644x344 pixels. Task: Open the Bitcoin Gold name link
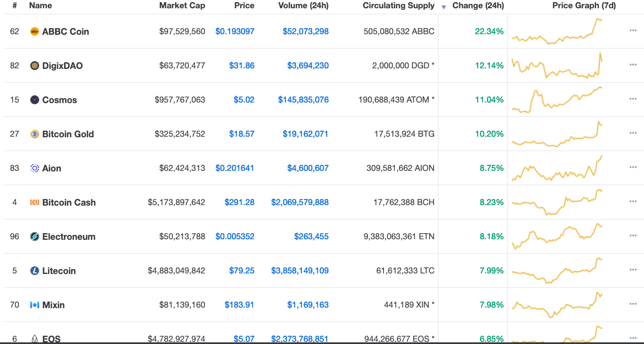68,134
